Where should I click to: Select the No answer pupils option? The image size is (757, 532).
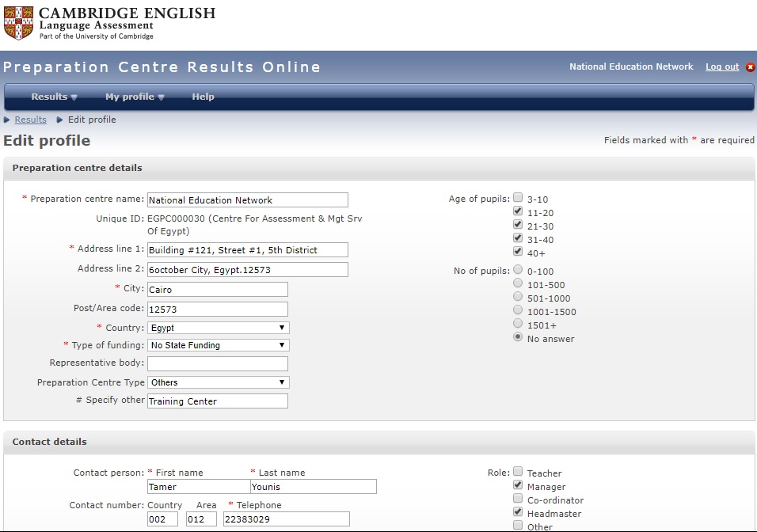[518, 337]
